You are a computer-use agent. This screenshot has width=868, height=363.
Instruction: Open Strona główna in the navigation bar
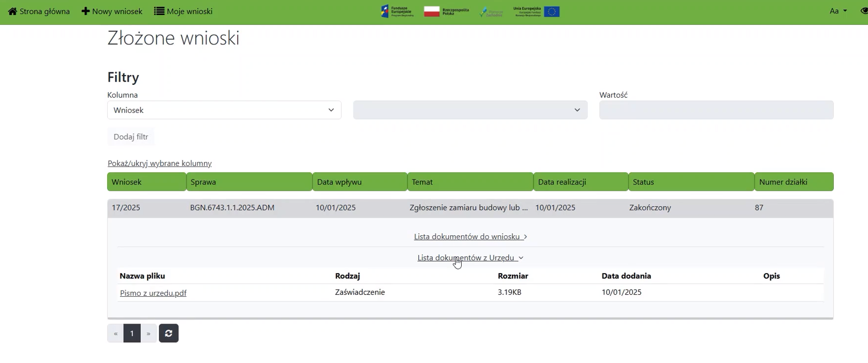tap(39, 11)
